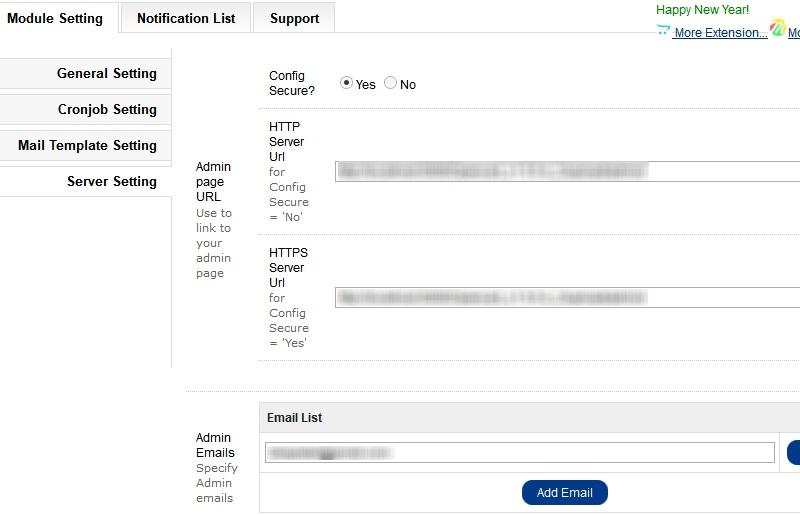This screenshot has height=515, width=800.
Task: Open the More Extension link
Action: tap(720, 33)
